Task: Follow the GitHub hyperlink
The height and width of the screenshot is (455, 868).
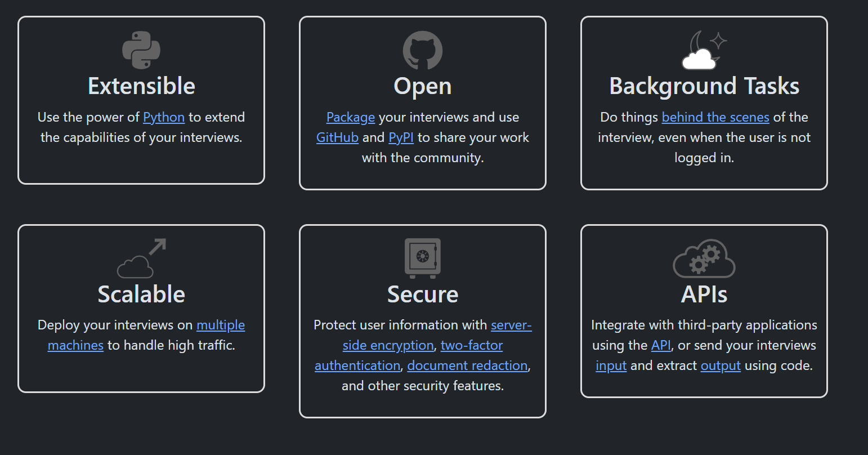Action: pyautogui.click(x=337, y=137)
